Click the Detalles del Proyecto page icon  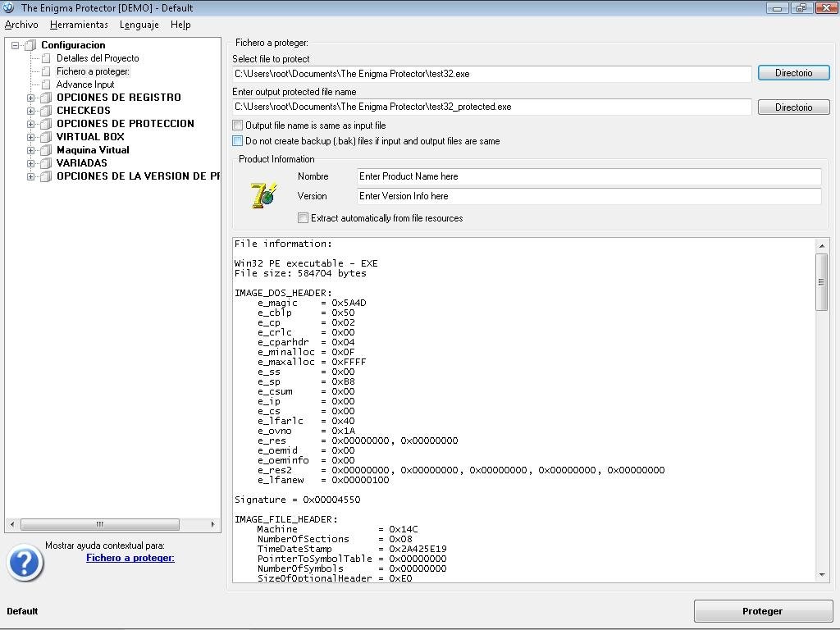pos(46,58)
